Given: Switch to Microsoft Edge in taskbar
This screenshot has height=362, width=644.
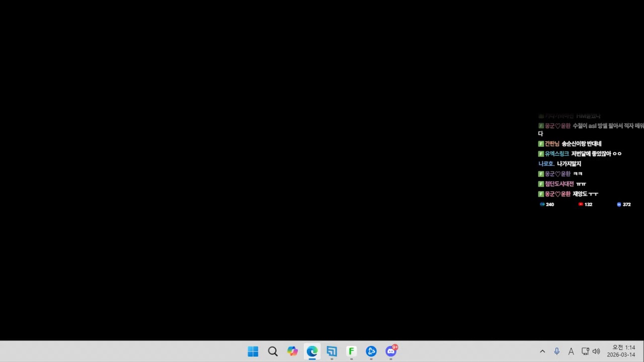Looking at the screenshot, I should tap(312, 351).
